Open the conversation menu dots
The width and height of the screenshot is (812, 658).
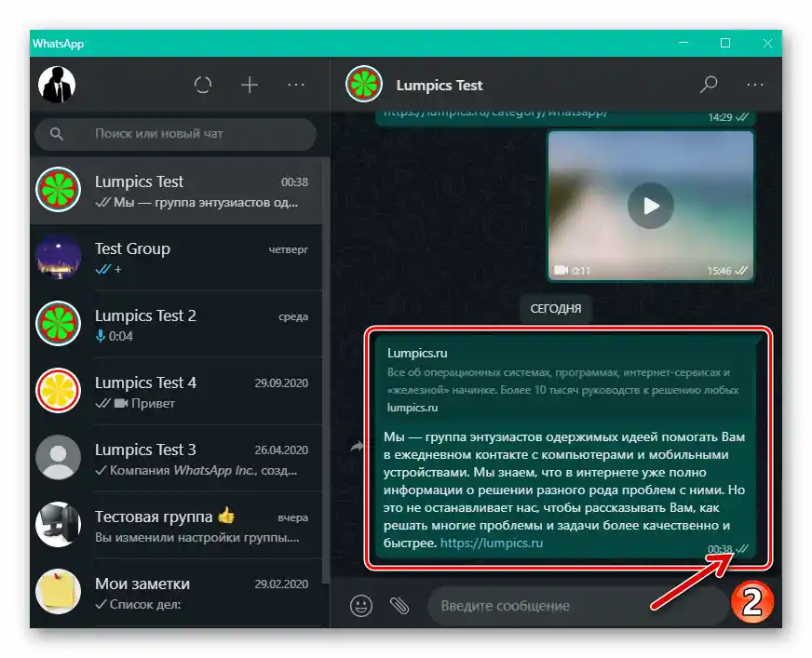(x=755, y=85)
